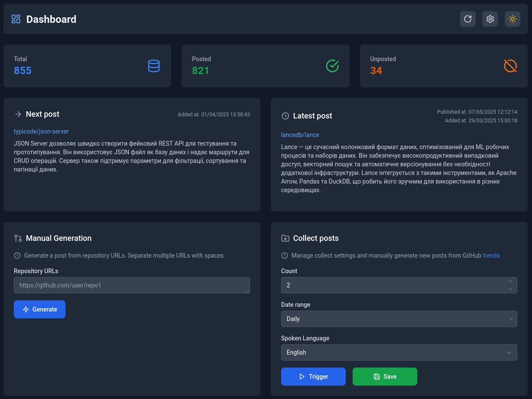Click the 'Posted' card label

coord(201,59)
